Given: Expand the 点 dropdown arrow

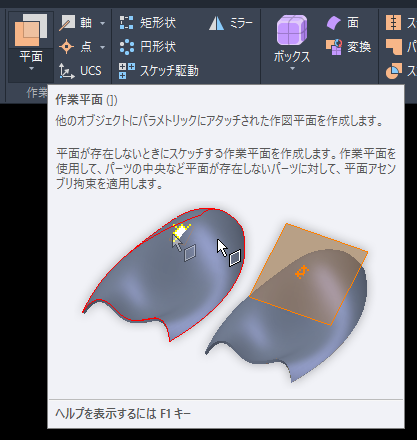Looking at the screenshot, I should click(x=103, y=47).
